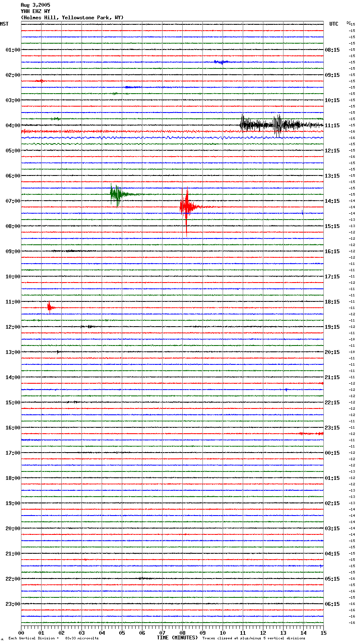Click the Traces clipped at plus/minus 5 note
The width and height of the screenshot is (357, 644).
point(254,639)
